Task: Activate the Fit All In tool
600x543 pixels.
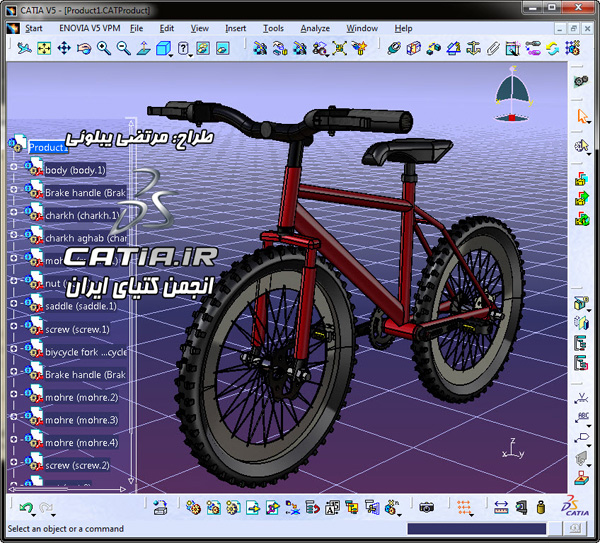Action: click(x=44, y=49)
